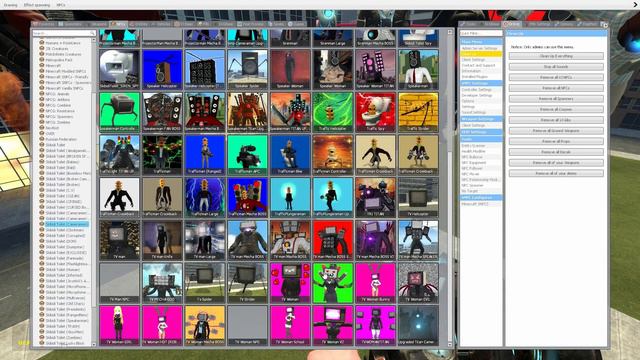This screenshot has height=360, width=640.
Task: Open the Nextbot category in tree
Action: click(52, 128)
